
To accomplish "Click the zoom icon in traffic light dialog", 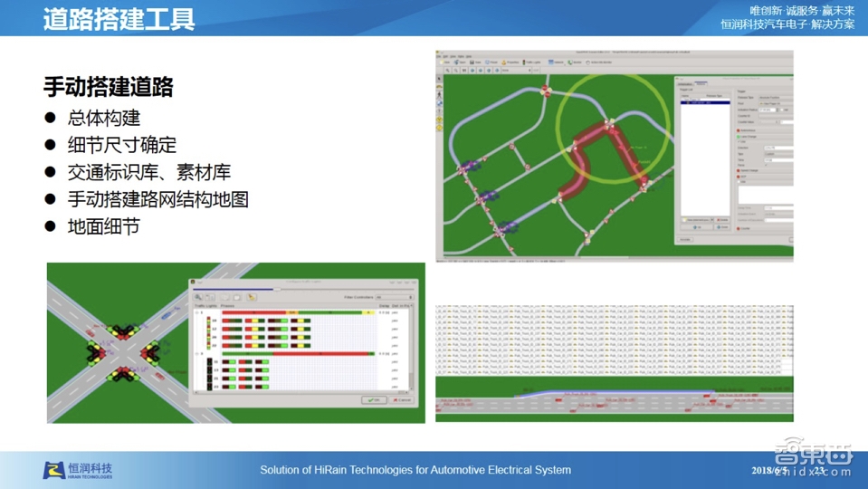I will (198, 297).
